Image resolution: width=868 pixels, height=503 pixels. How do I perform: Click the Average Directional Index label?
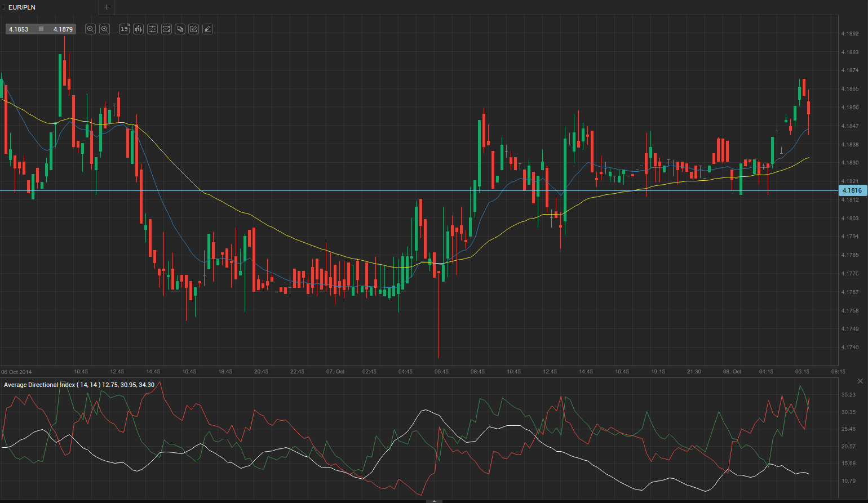coord(79,385)
